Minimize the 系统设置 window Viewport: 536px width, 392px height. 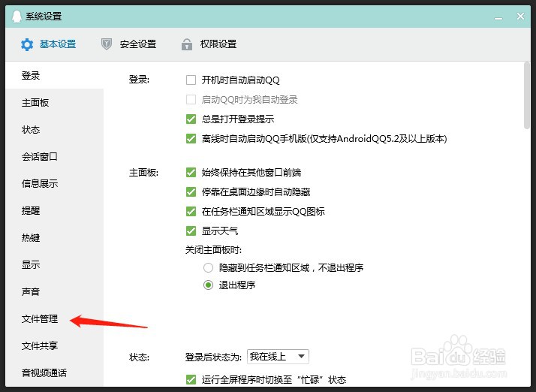tap(498, 17)
